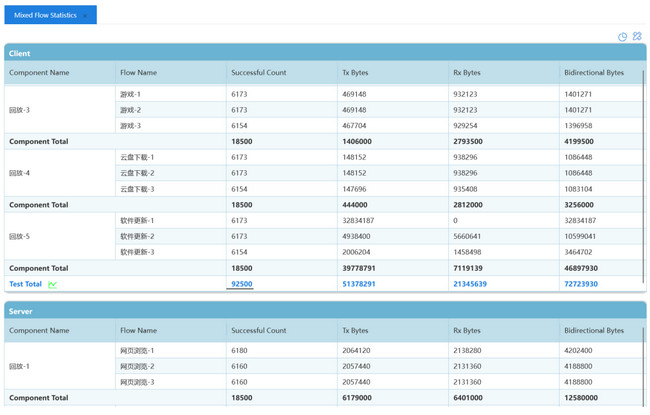Open the Mixed Flow Statistics dropdown
Image resolution: width=650 pixels, height=415 pixels.
coord(50,15)
